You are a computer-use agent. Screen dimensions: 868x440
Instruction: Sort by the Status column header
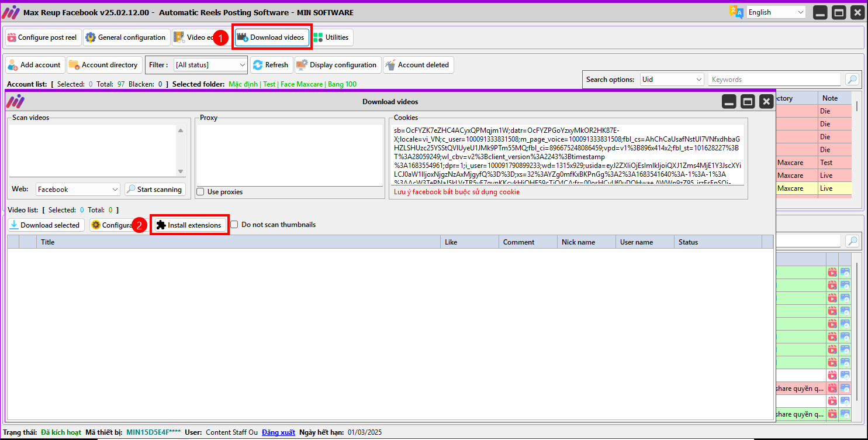click(718, 242)
